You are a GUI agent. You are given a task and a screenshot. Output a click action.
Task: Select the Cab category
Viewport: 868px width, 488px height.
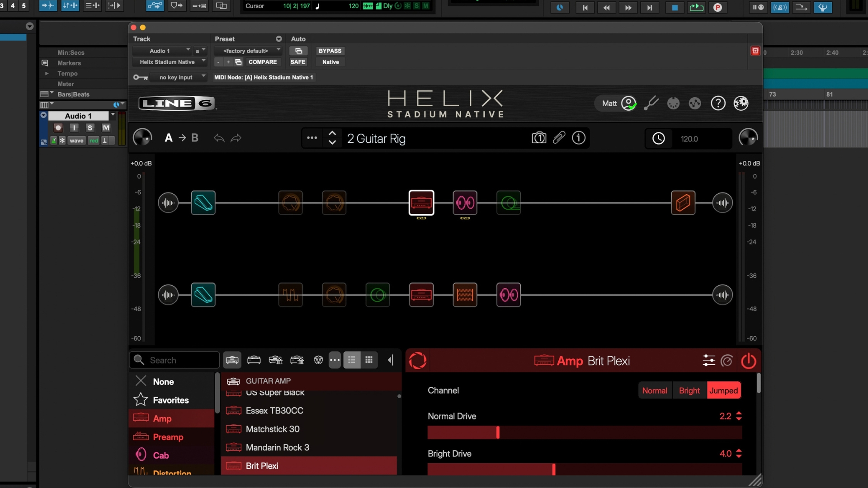coord(172,455)
